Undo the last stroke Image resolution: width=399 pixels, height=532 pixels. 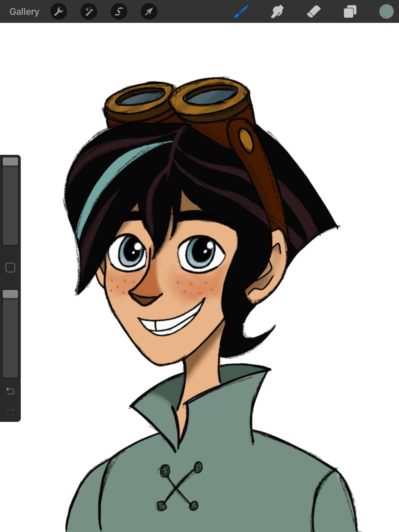pyautogui.click(x=10, y=391)
